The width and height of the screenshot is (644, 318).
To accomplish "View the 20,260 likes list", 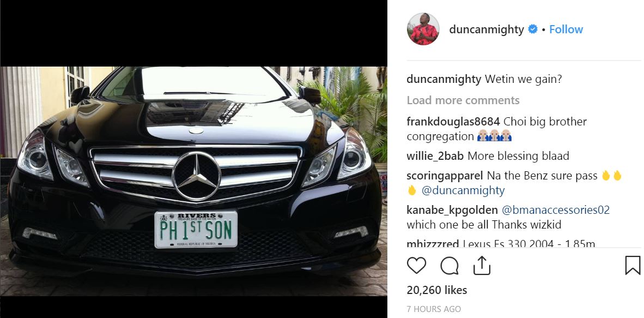I will (x=436, y=290).
